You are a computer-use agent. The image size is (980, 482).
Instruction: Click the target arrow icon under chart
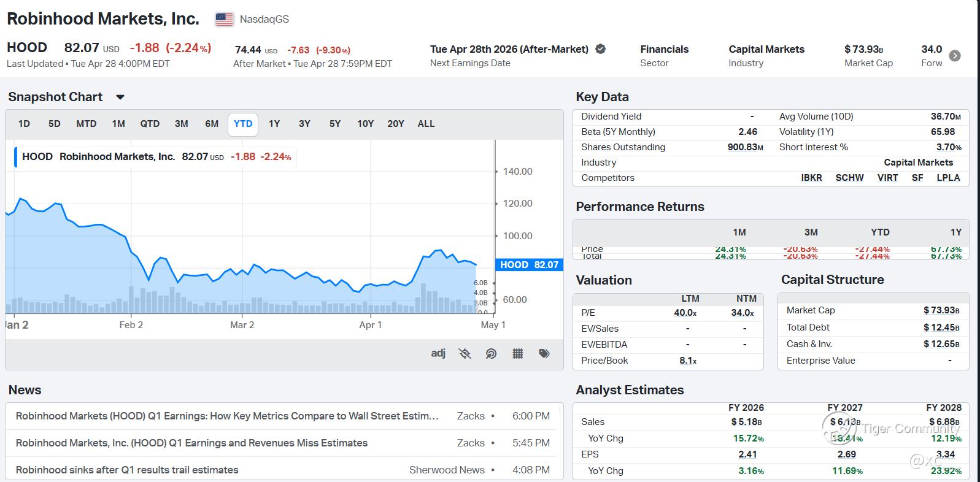point(491,353)
